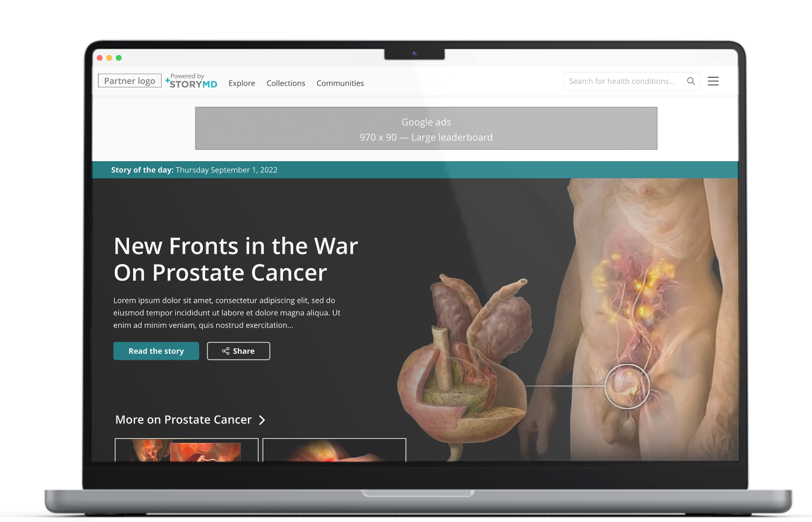Click the search magnifier icon
Viewport: 812px width, 522px height.
[691, 81]
